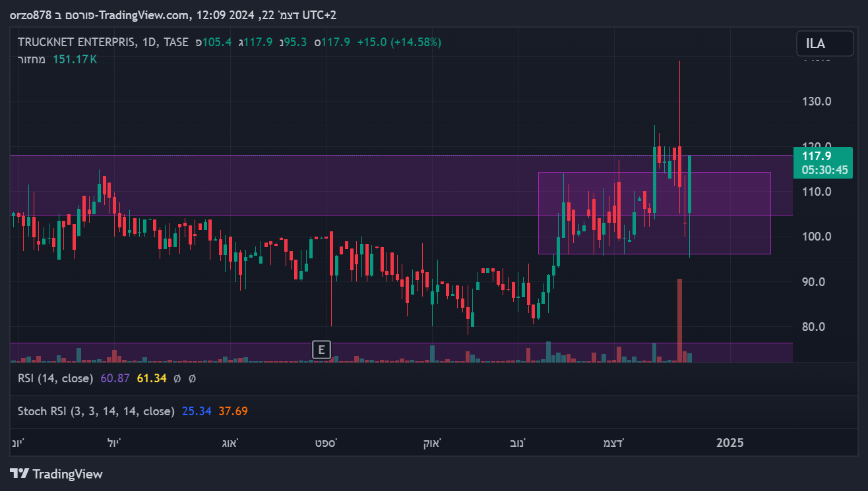
Task: Click the דצמ' month label on the time axis
Action: pos(614,442)
